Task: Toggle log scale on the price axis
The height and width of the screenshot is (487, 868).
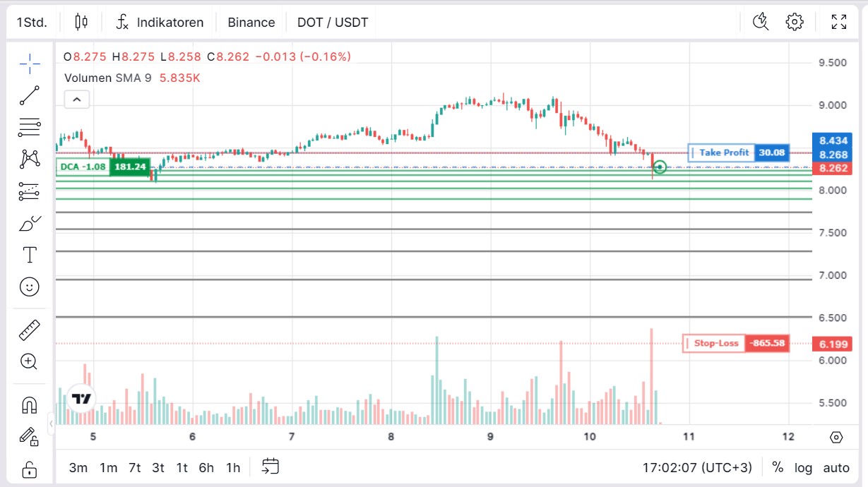Action: (803, 467)
